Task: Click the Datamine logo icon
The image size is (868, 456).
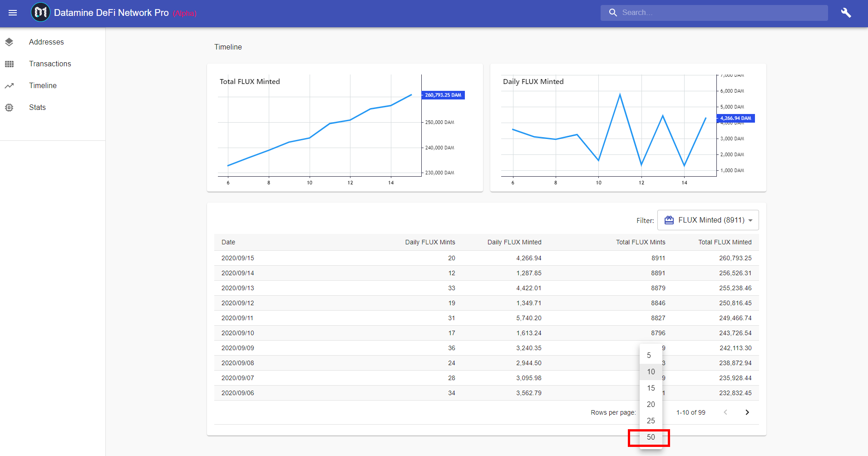Action: point(40,12)
